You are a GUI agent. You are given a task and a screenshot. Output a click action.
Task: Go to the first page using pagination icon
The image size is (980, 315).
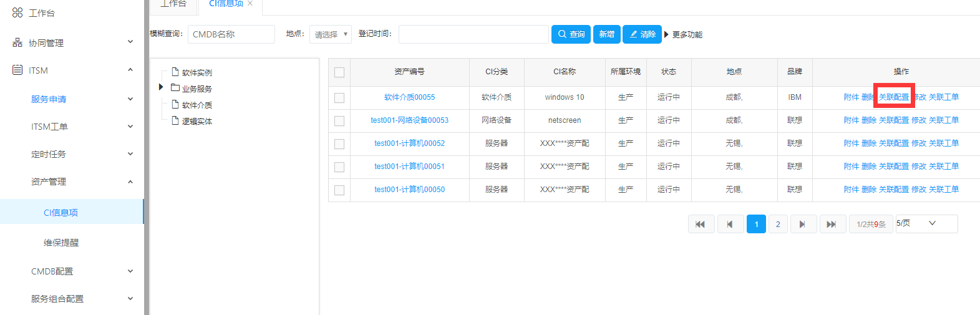point(701,224)
